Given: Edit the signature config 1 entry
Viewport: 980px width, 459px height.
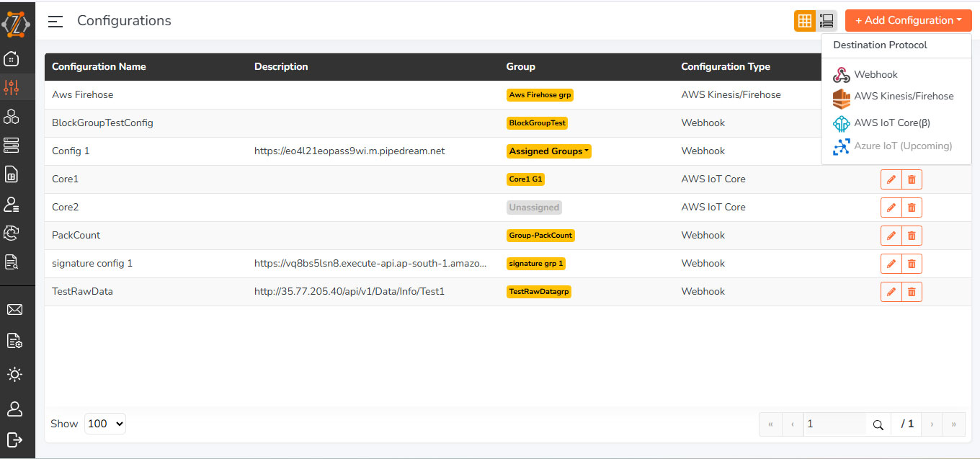Looking at the screenshot, I should click(891, 264).
